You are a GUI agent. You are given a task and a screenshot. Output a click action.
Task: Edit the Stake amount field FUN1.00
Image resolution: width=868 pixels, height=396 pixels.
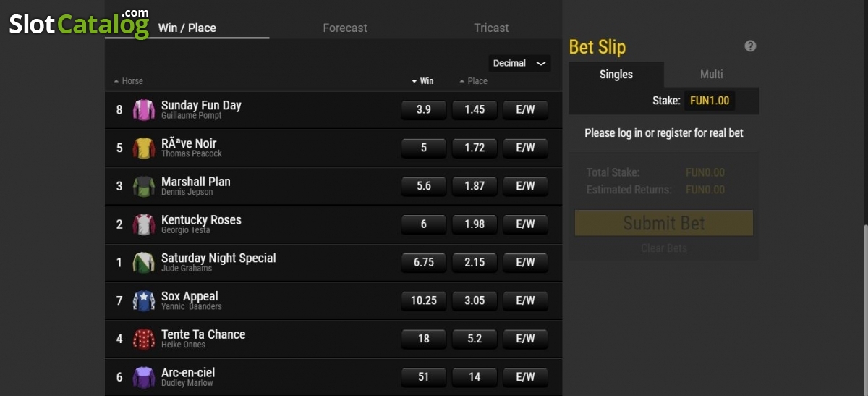(x=710, y=101)
